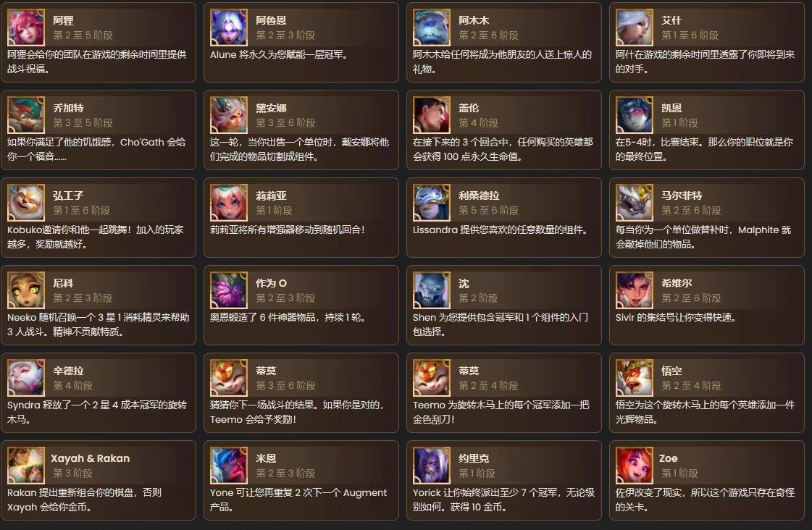Open the Xayah & Rakan card title

tap(90, 458)
